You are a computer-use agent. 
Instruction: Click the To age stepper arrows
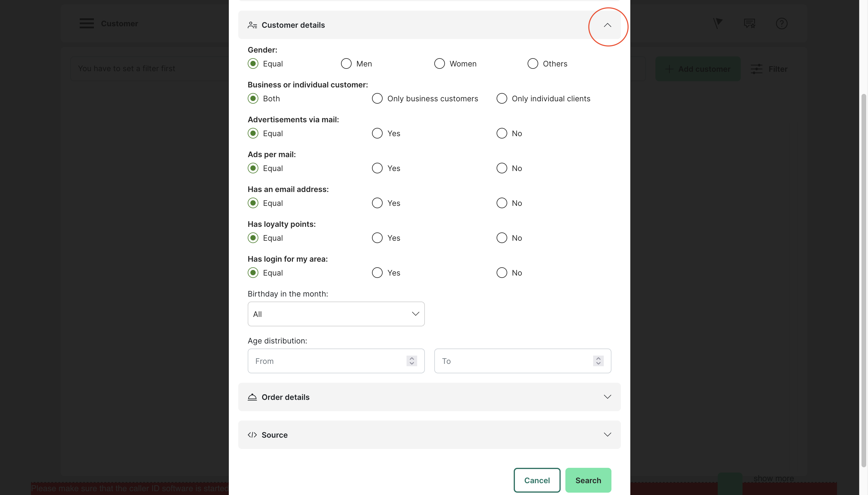(x=598, y=361)
